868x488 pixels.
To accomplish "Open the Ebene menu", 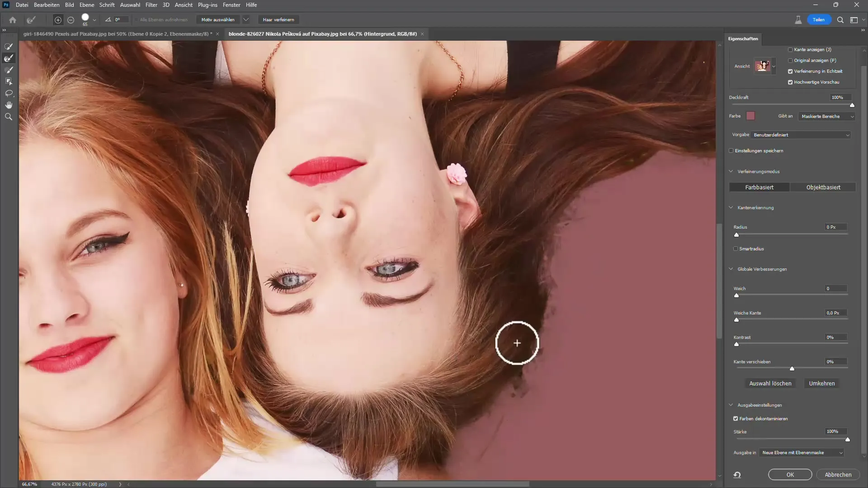I will coord(87,5).
